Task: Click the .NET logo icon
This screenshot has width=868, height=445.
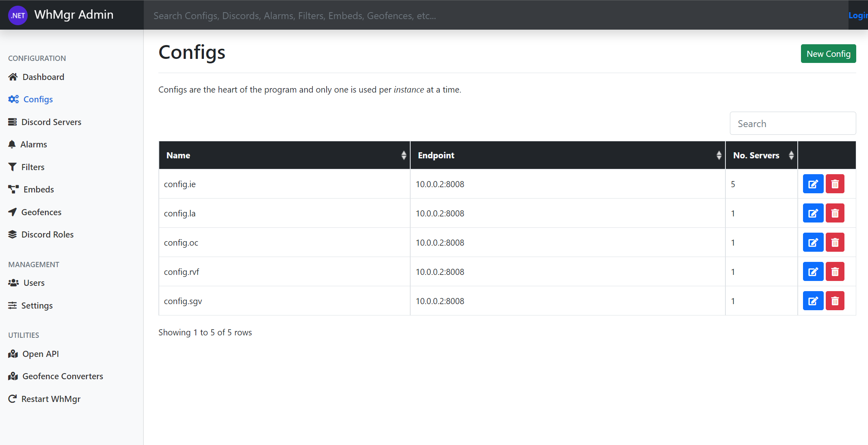Action: tap(18, 15)
